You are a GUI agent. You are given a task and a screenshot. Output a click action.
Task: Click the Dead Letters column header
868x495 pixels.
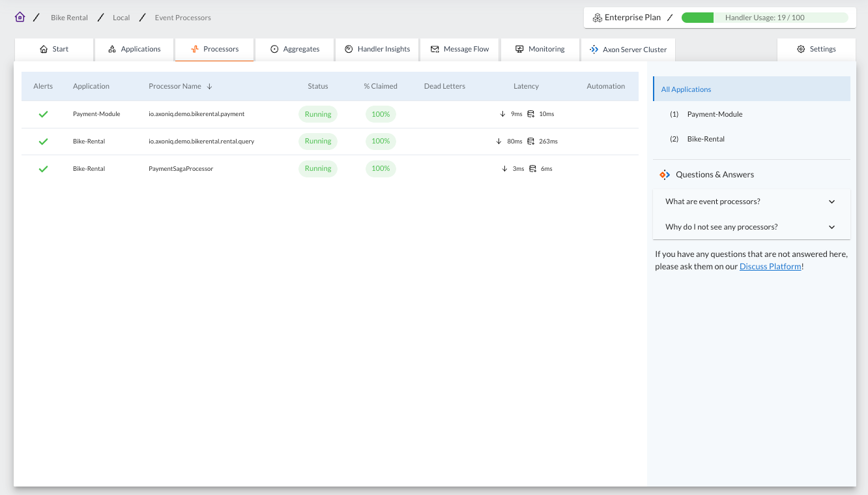[444, 86]
